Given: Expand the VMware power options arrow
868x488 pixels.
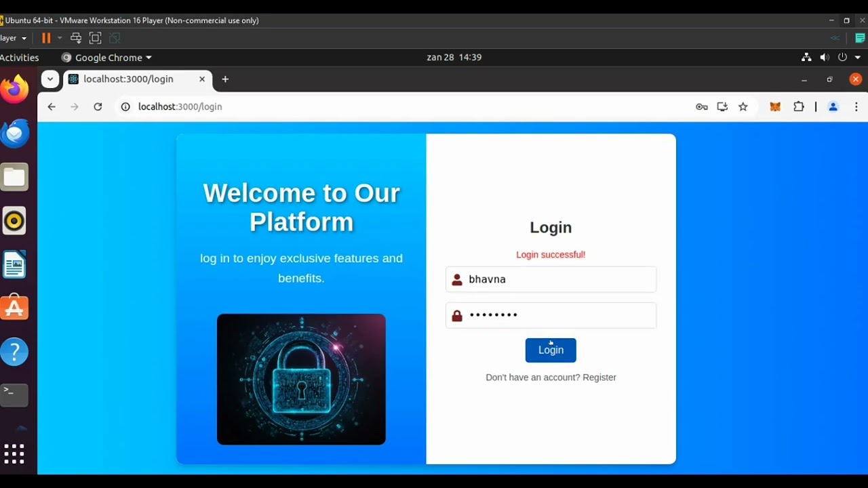Looking at the screenshot, I should pos(60,38).
